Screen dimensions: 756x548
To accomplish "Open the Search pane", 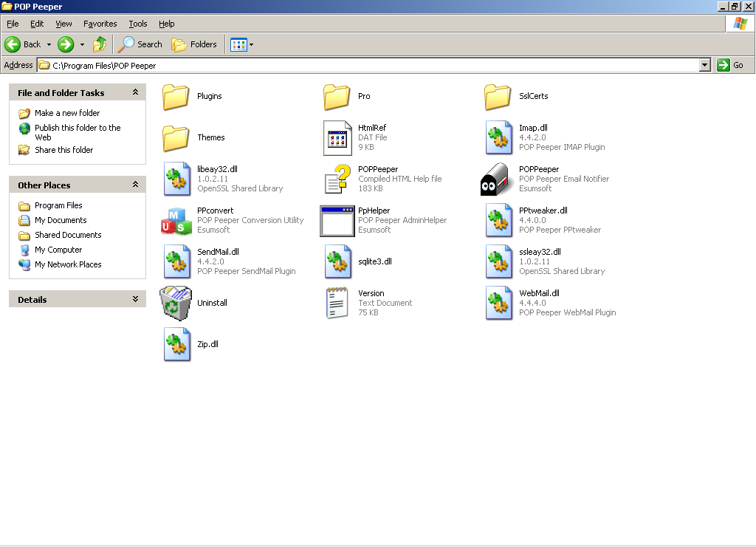I will click(140, 44).
